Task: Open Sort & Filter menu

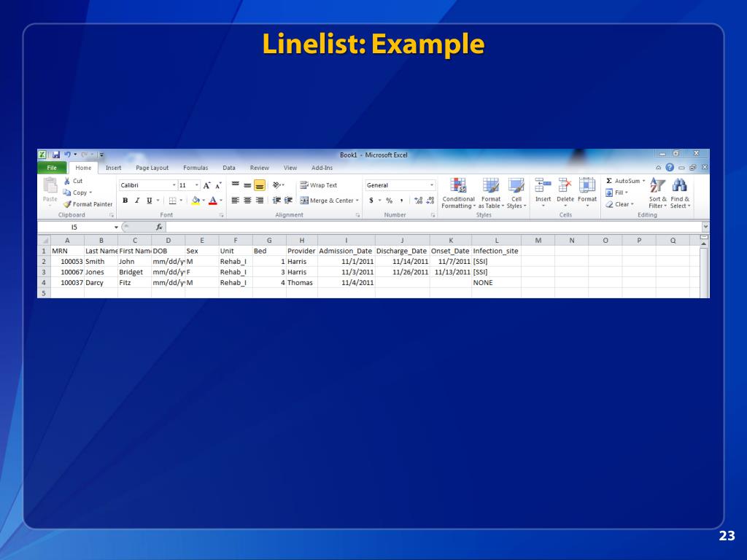Action: (x=657, y=192)
